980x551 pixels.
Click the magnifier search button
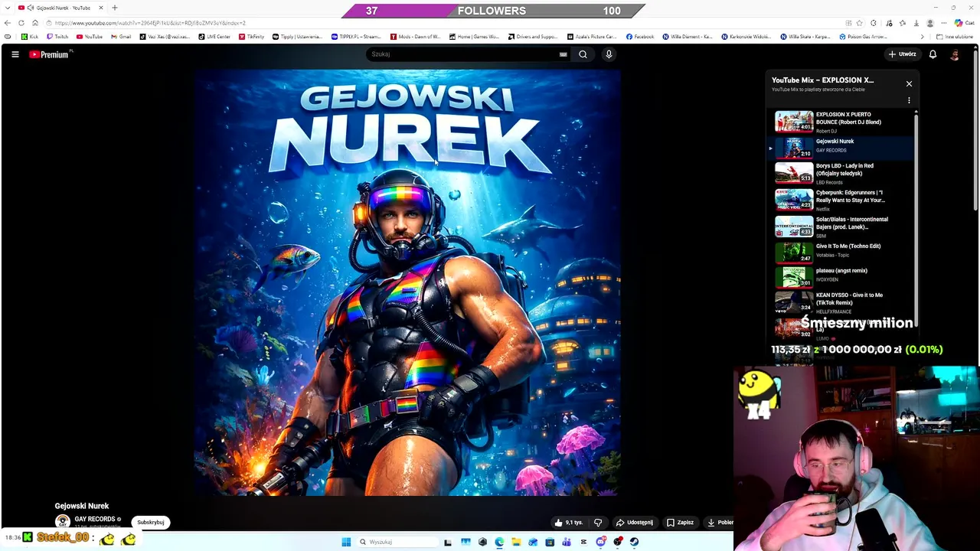coord(583,54)
